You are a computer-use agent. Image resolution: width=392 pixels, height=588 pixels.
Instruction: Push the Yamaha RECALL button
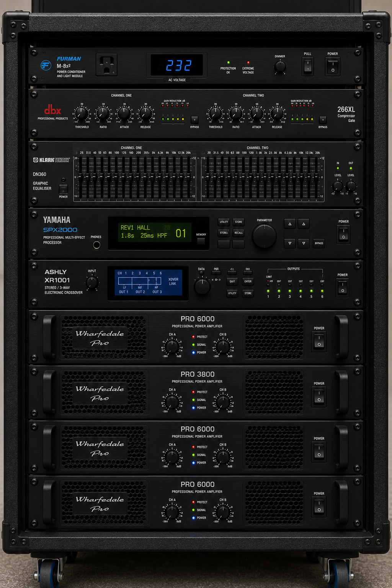238,233
